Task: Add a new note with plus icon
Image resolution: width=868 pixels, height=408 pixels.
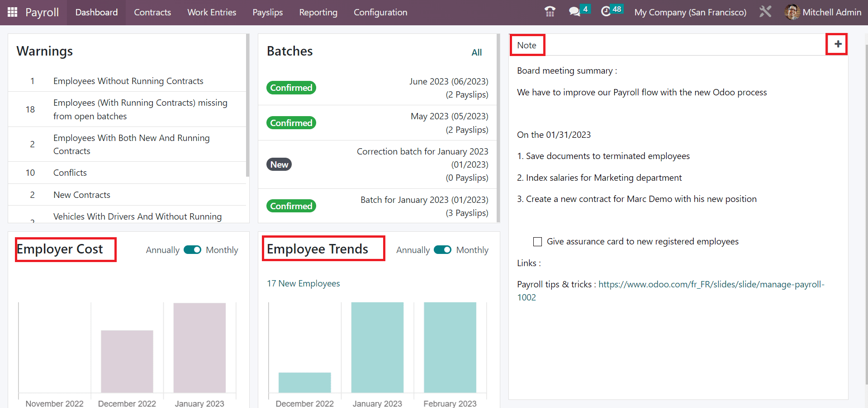Action: pyautogui.click(x=838, y=44)
